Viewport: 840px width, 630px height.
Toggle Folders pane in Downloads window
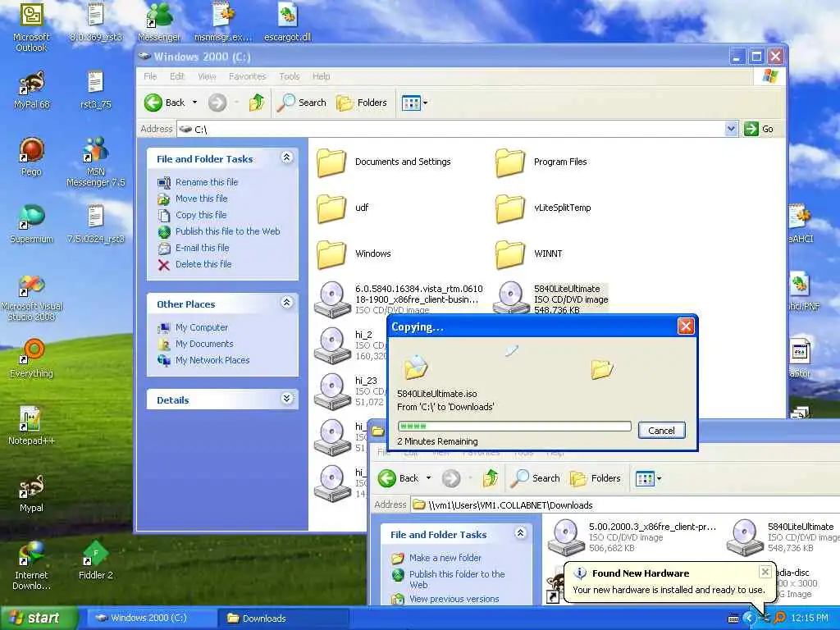[x=596, y=478]
